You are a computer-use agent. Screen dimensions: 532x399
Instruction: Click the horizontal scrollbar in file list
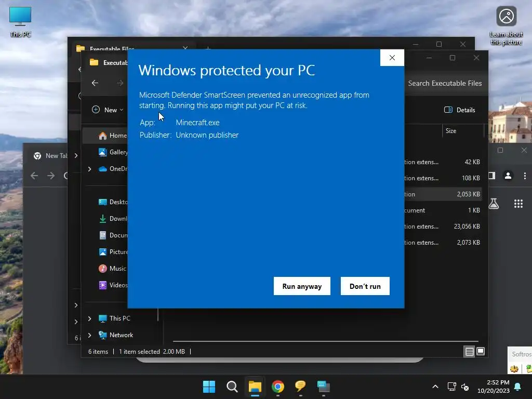(325, 341)
